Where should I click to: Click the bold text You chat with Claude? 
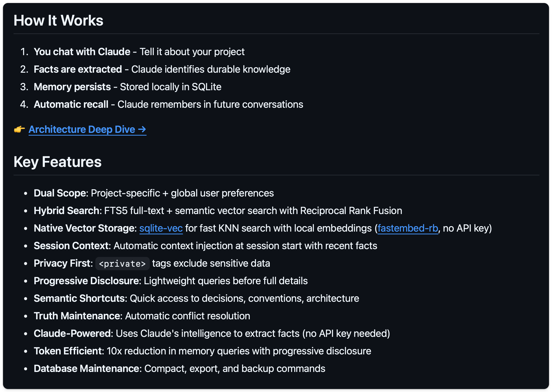(82, 52)
